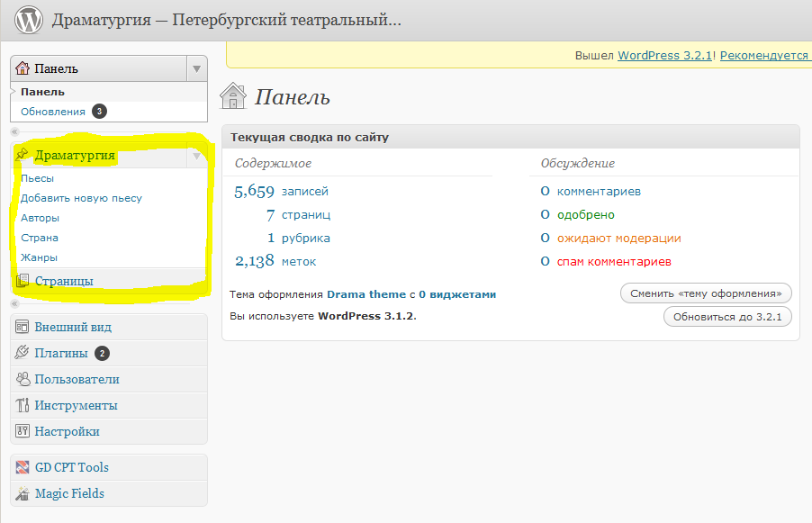Click the Инструменты tools icon
The image size is (812, 523).
(23, 405)
